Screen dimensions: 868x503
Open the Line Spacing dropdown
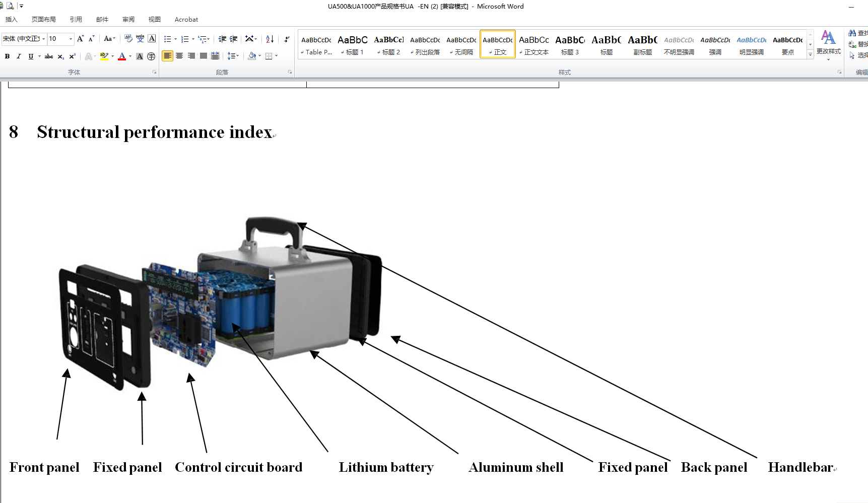233,56
